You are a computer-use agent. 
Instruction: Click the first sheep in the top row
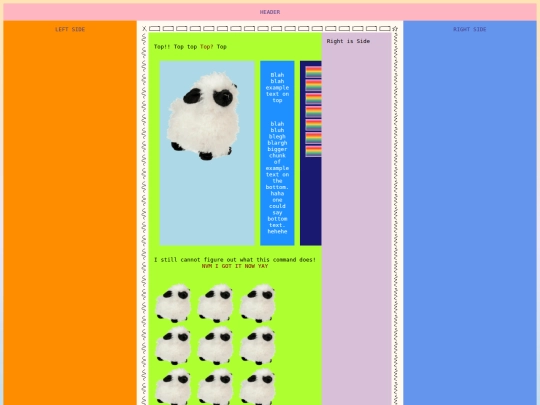click(x=173, y=303)
